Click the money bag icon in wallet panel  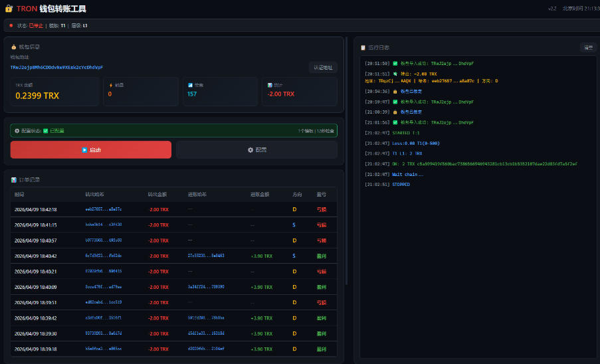(14, 47)
